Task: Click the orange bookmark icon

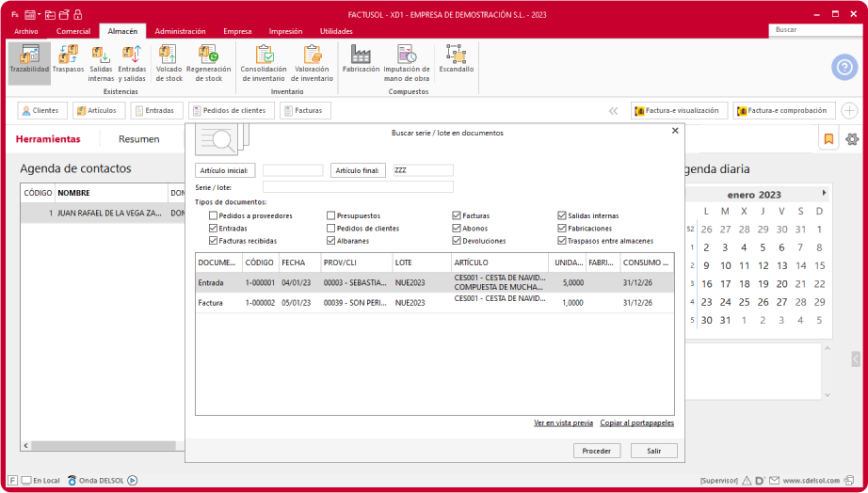Action: point(828,139)
